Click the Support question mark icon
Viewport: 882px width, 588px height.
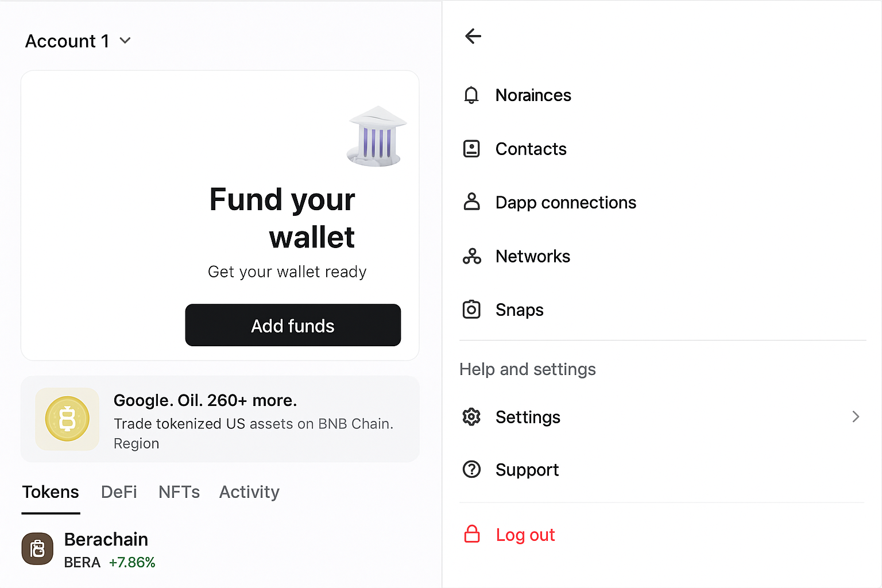[x=471, y=470]
